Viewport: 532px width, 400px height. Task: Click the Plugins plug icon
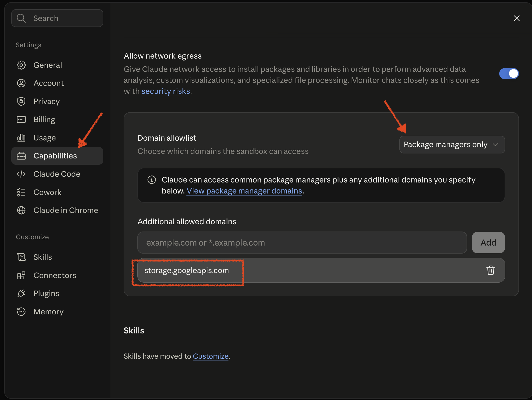point(21,293)
